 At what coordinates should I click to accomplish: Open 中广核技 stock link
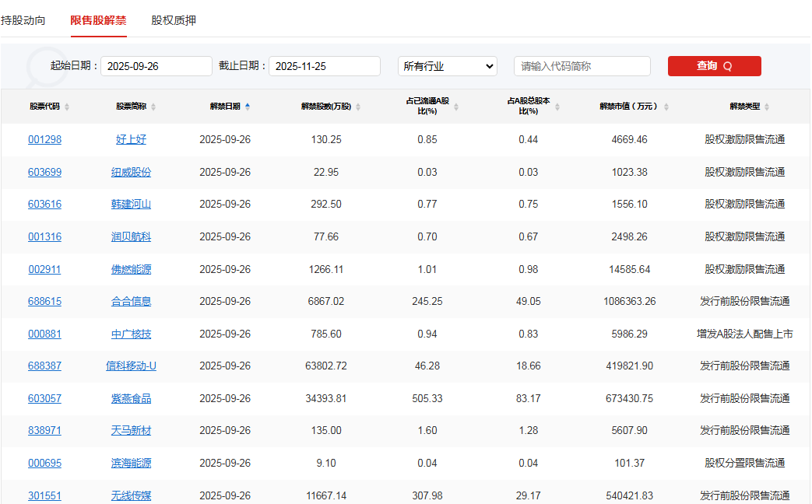131,334
